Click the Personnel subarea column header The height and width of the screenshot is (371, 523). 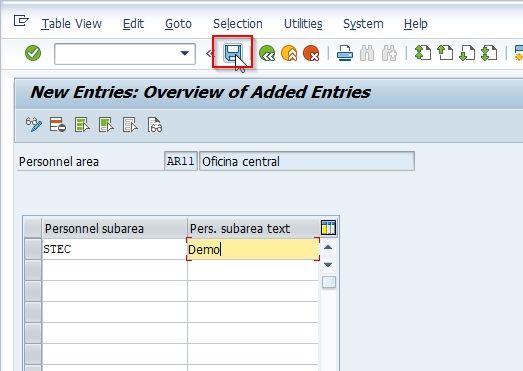point(114,229)
